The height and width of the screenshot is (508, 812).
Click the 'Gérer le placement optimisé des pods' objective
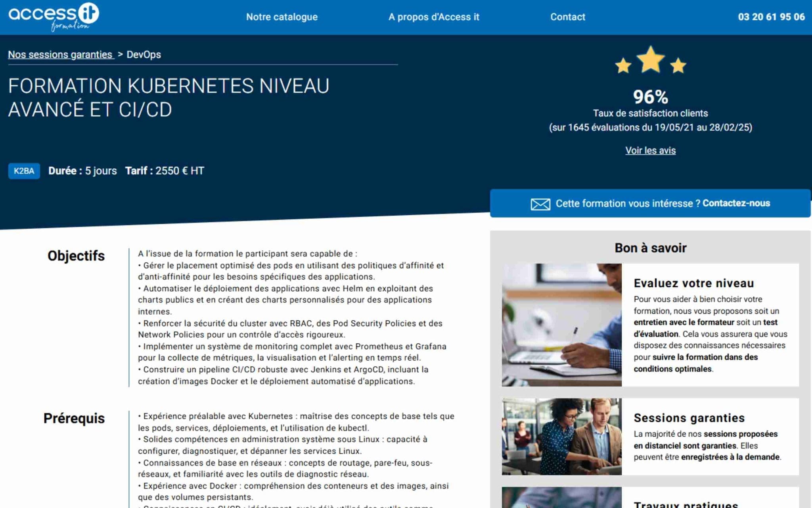coord(291,271)
